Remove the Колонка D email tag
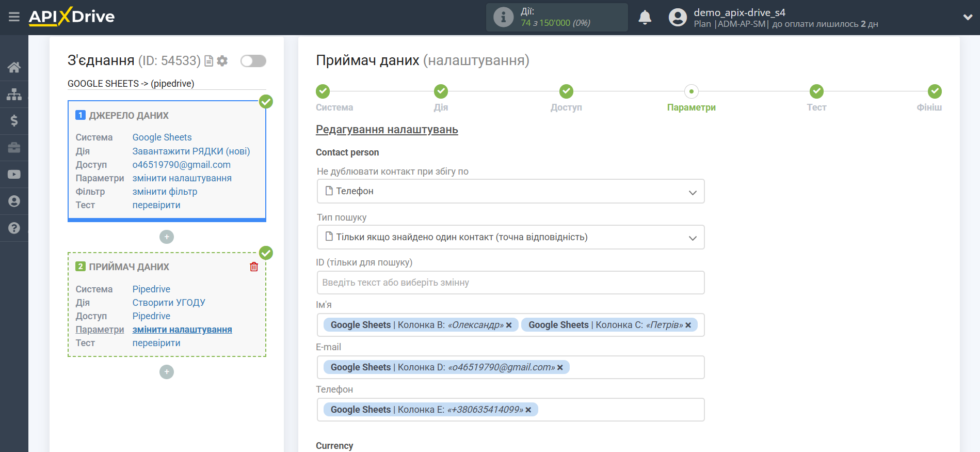 560,367
